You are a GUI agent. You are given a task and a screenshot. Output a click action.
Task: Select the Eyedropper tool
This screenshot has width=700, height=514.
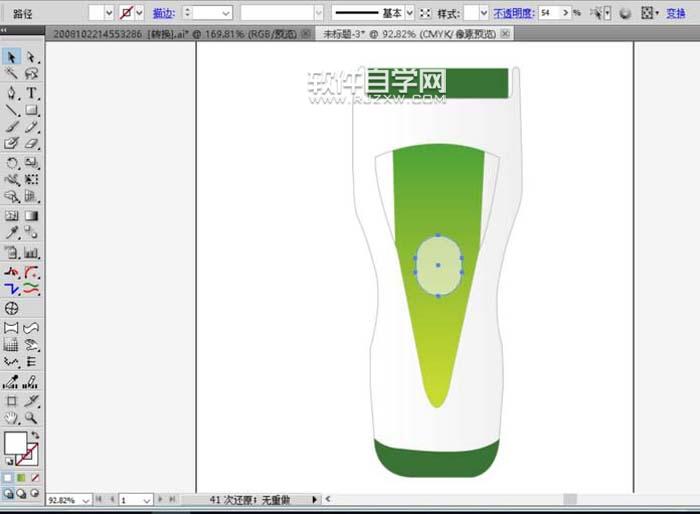(x=12, y=232)
